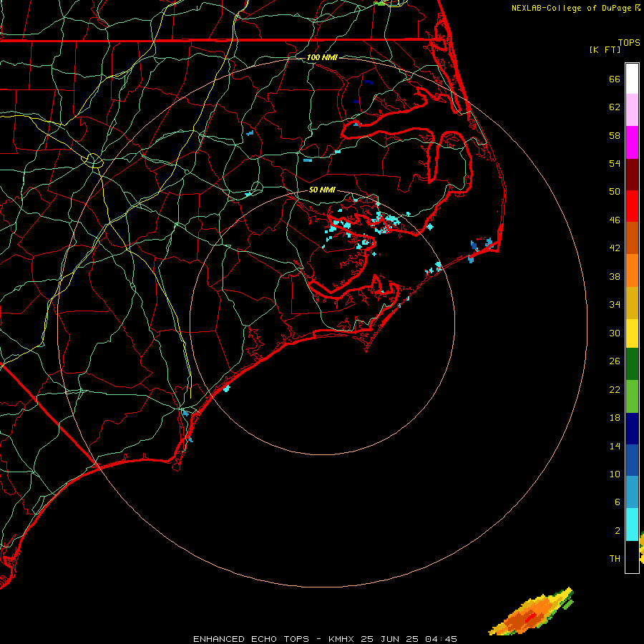Click legend value 46
Image resolution: width=644 pixels, height=644 pixels.
pyautogui.click(x=615, y=220)
